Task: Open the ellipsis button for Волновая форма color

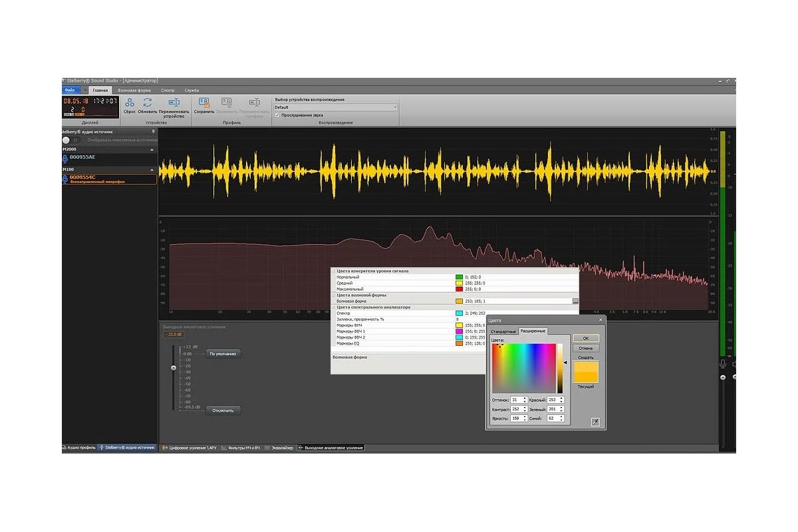Action: (x=575, y=301)
